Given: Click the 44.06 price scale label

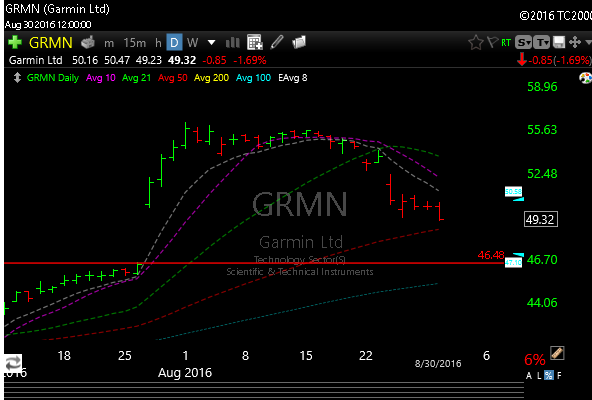Looking at the screenshot, I should (x=542, y=303).
